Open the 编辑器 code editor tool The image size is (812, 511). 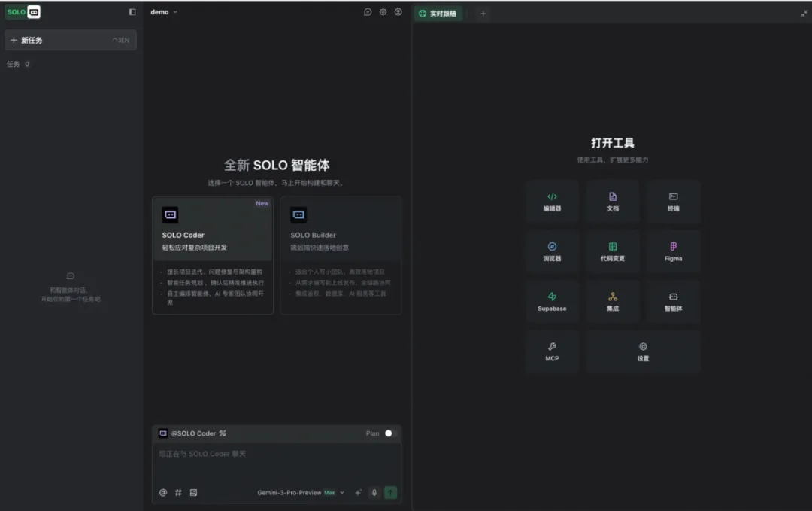(552, 202)
